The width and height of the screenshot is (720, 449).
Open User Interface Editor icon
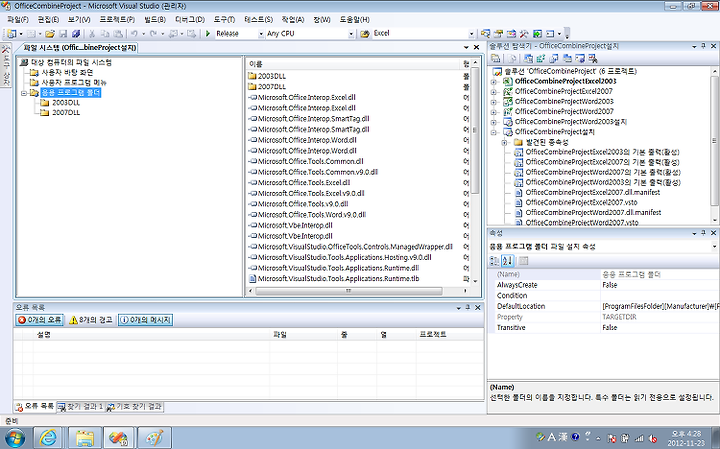pos(567,58)
